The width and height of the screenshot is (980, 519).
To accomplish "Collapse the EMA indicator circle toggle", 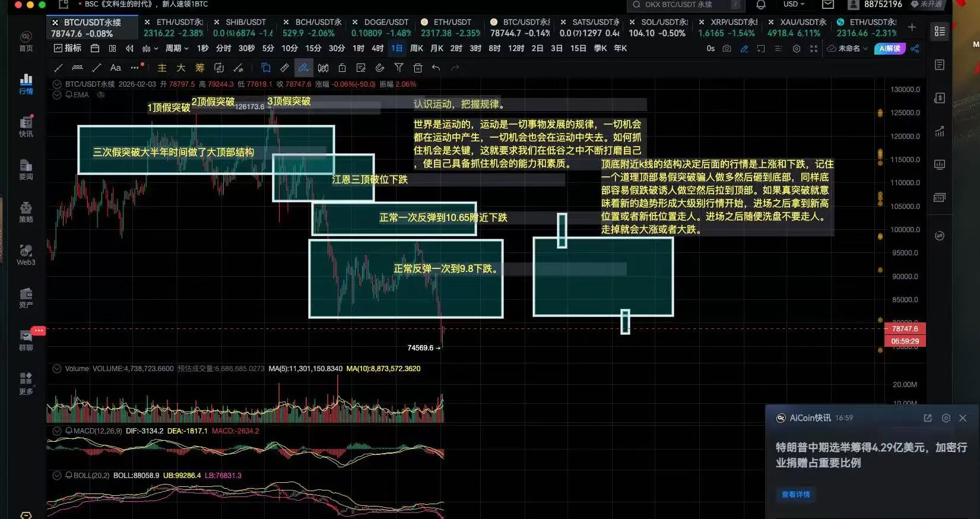I will coord(57,95).
